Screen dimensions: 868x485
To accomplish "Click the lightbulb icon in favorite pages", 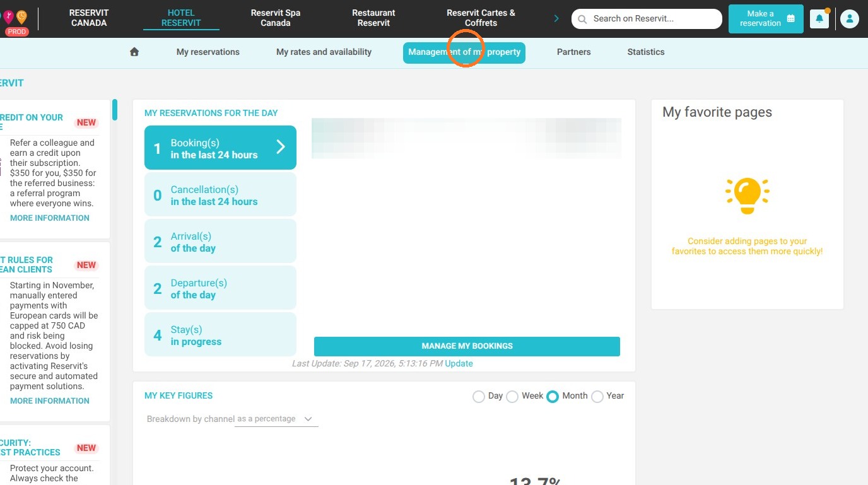I will click(x=747, y=196).
